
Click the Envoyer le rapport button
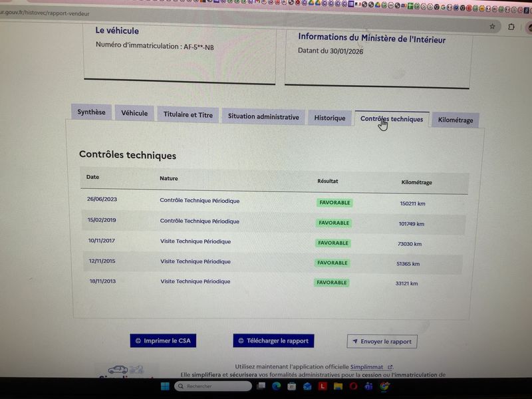pos(382,342)
